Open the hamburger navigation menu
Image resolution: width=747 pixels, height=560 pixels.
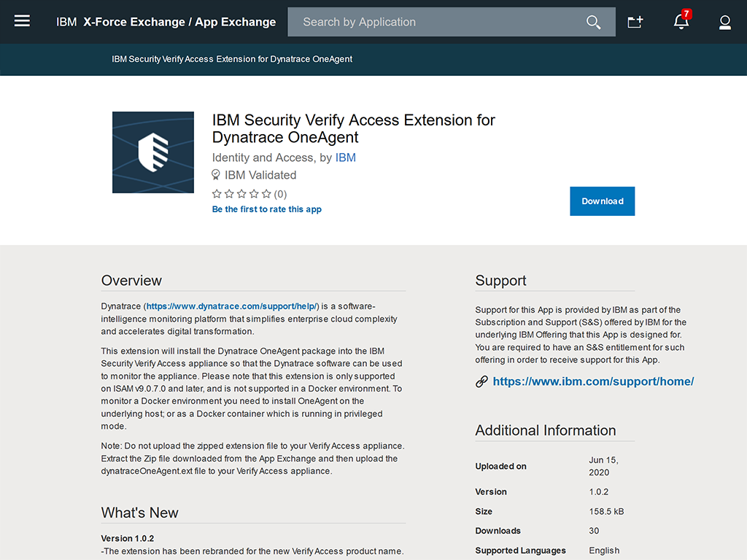22,21
